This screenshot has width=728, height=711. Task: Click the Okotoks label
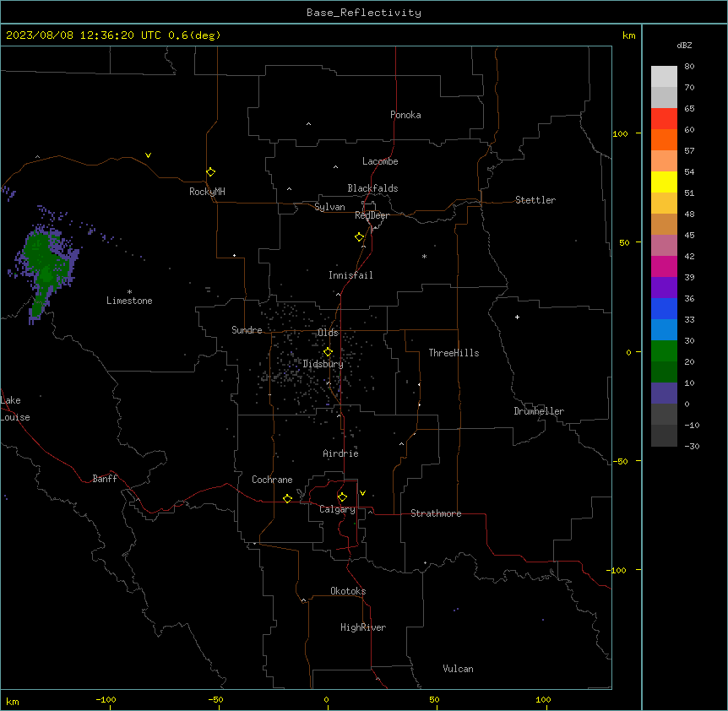(x=348, y=591)
